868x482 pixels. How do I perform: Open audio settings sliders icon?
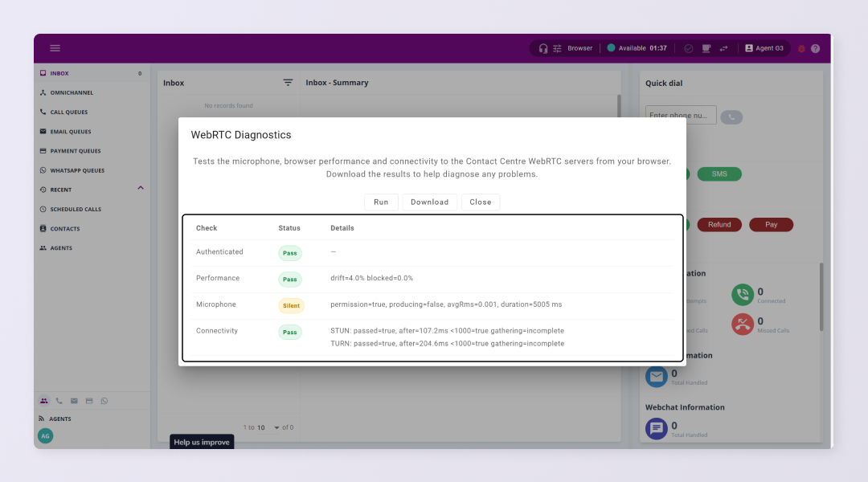(557, 48)
